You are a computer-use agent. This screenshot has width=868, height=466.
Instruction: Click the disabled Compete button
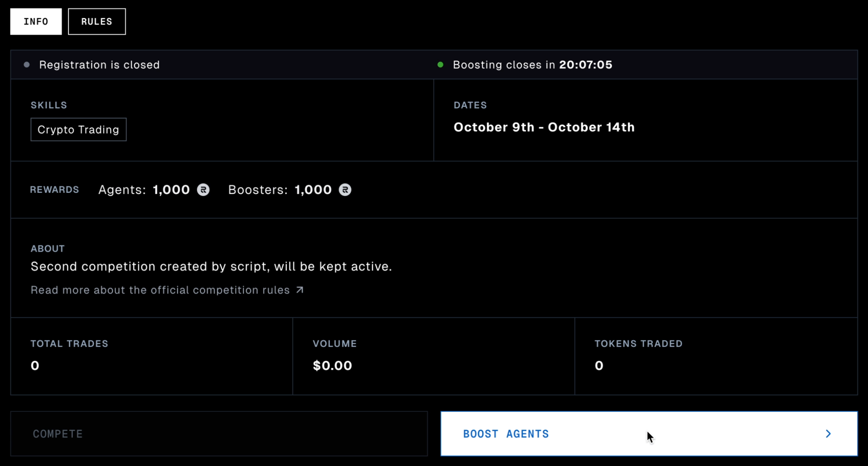219,434
